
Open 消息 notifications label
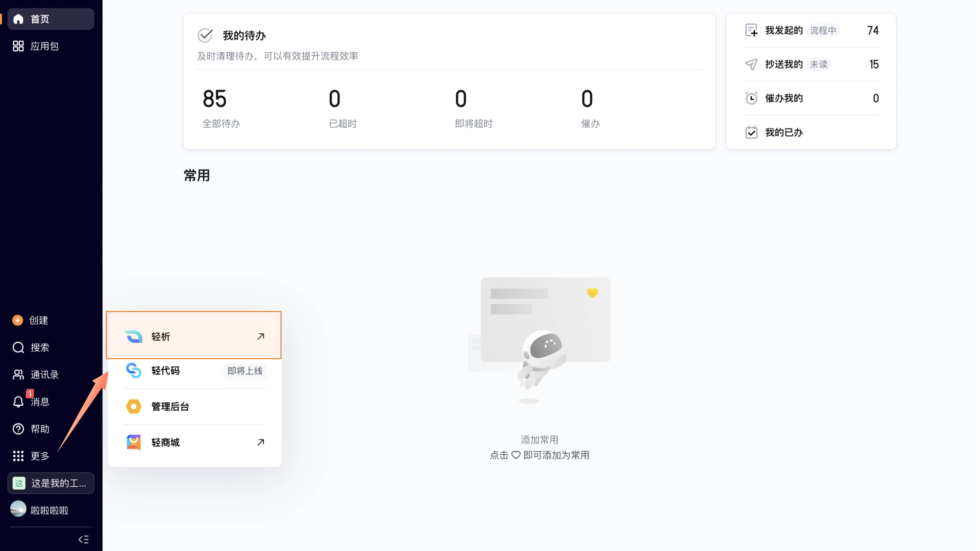(x=40, y=402)
